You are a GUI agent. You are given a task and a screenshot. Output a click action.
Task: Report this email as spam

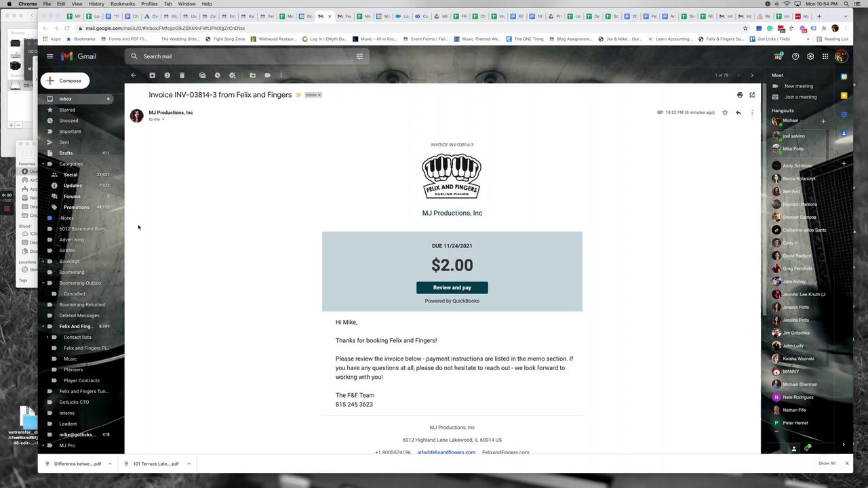click(x=167, y=75)
